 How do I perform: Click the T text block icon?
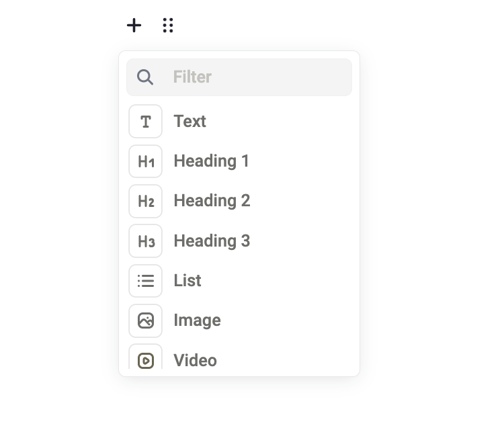point(146,122)
